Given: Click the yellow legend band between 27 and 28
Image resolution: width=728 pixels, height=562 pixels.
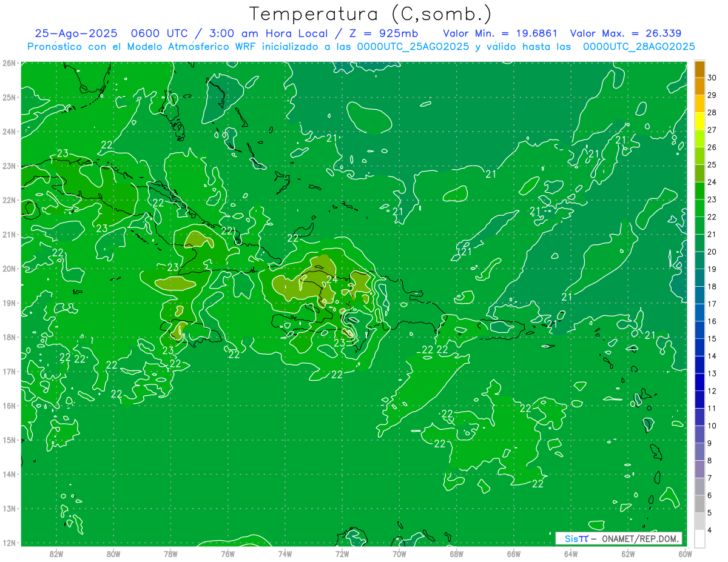Looking at the screenshot, I should click(x=699, y=121).
